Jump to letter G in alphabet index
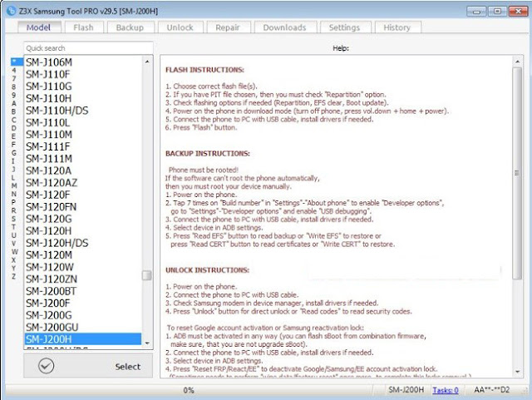The height and width of the screenshot is (400, 532). click(x=14, y=153)
